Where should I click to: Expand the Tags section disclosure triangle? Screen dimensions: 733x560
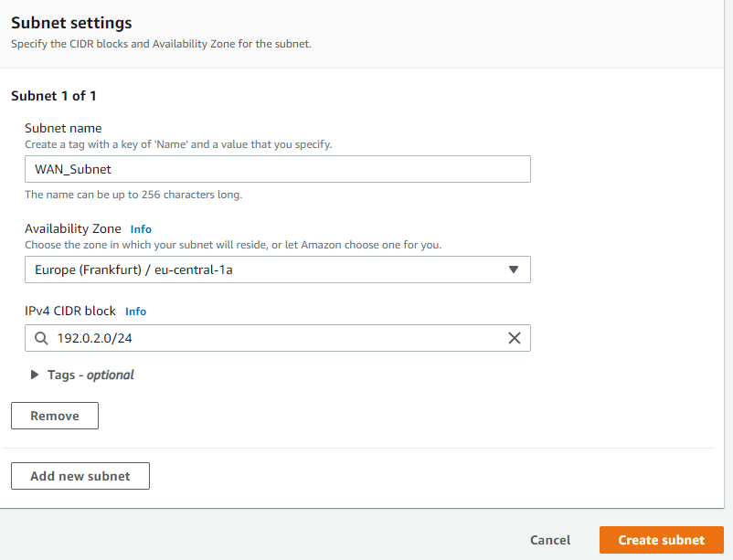pos(35,375)
